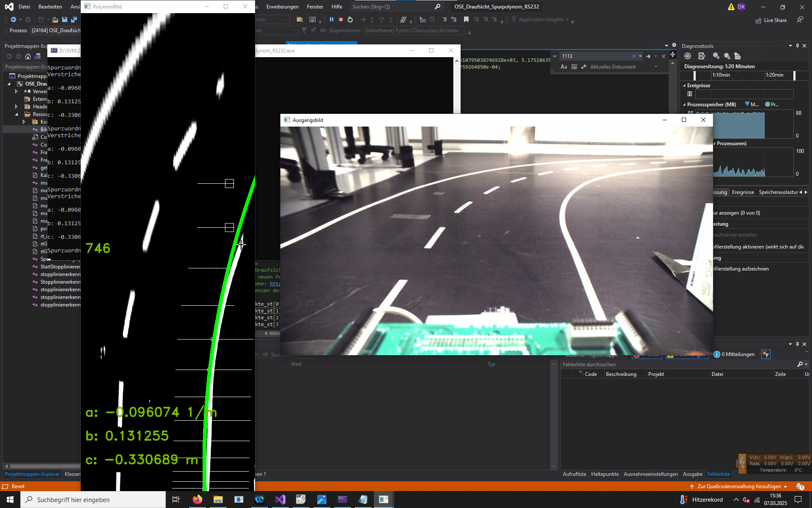This screenshot has width=812, height=508.
Task: Stop debugging with the red square
Action: 341,19
